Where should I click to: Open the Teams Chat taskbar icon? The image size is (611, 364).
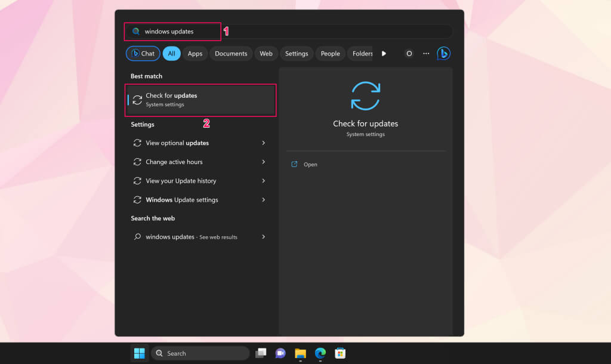(x=280, y=353)
